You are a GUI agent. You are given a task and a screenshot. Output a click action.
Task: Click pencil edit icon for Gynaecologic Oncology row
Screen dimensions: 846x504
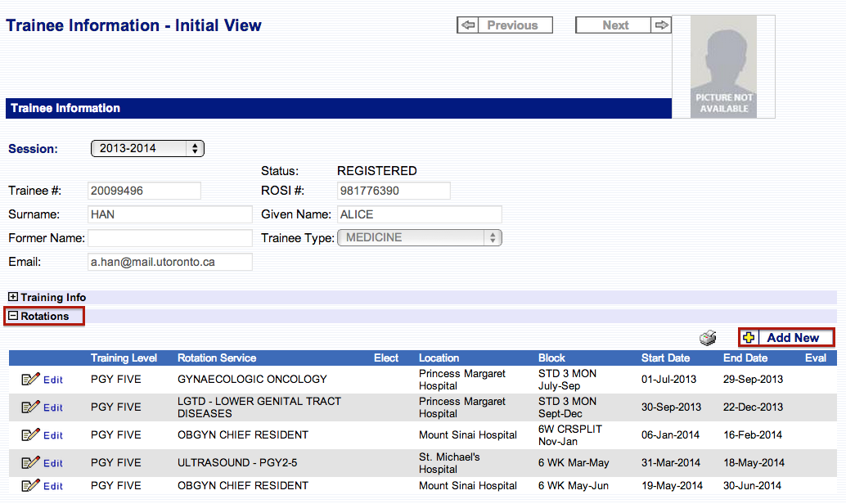(31, 379)
